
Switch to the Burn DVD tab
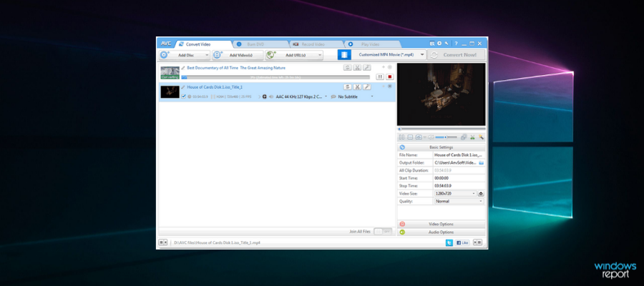coord(260,44)
